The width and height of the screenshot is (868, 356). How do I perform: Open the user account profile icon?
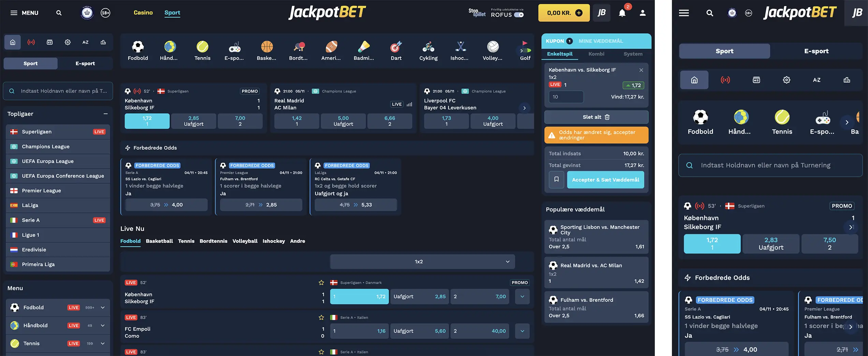click(643, 13)
